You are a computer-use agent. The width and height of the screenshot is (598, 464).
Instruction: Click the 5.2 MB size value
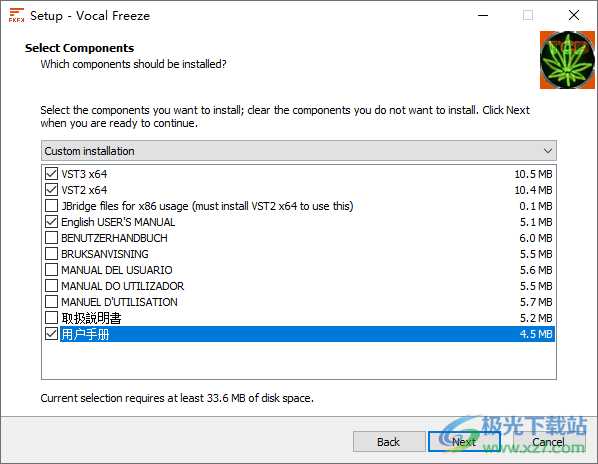535,318
